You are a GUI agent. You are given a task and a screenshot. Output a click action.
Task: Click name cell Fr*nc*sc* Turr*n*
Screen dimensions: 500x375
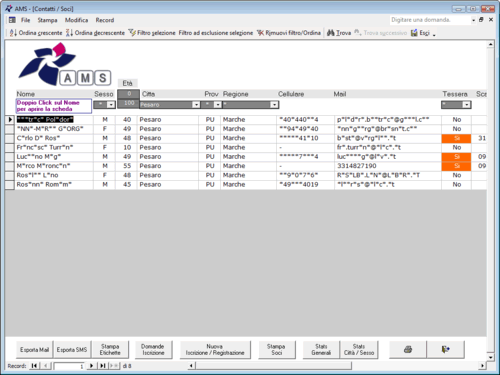[54, 147]
